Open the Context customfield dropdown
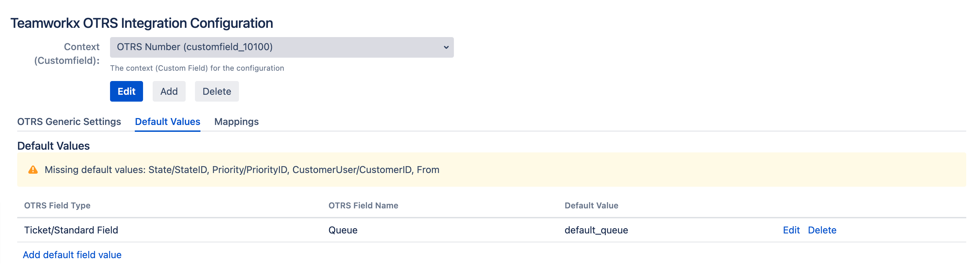 [x=282, y=47]
